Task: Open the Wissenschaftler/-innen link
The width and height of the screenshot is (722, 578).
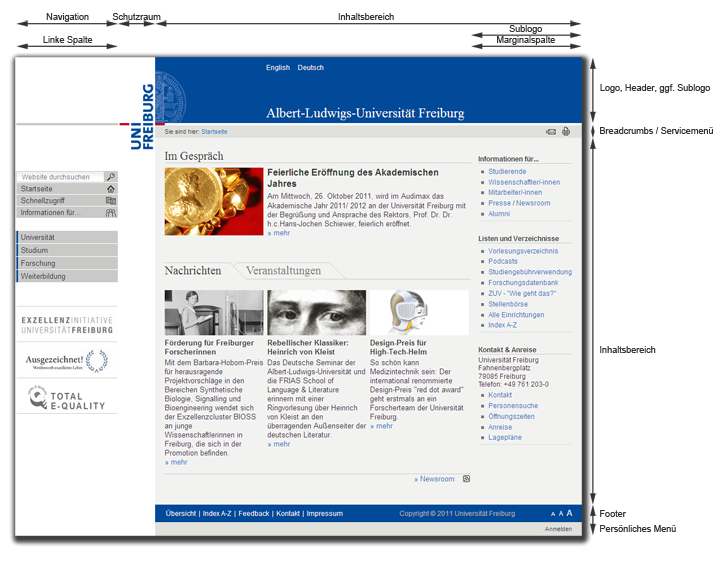Action: tap(524, 182)
